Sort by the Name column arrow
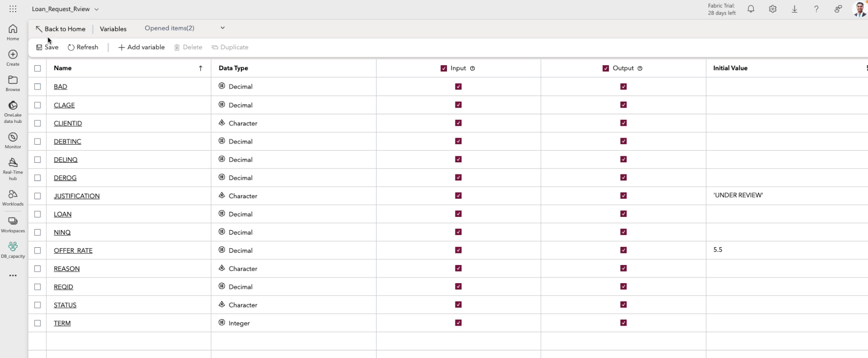The image size is (868, 358). pos(200,68)
